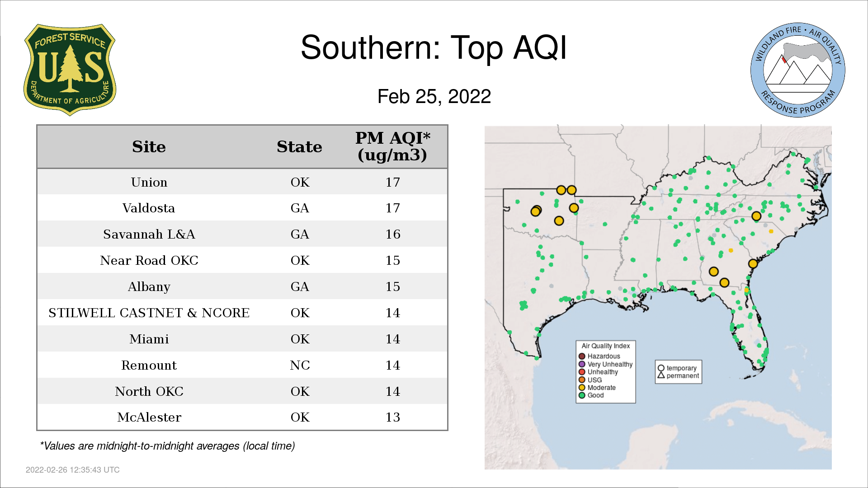This screenshot has width=868, height=488.
Task: Click the Southern region air quality map
Action: (658, 297)
